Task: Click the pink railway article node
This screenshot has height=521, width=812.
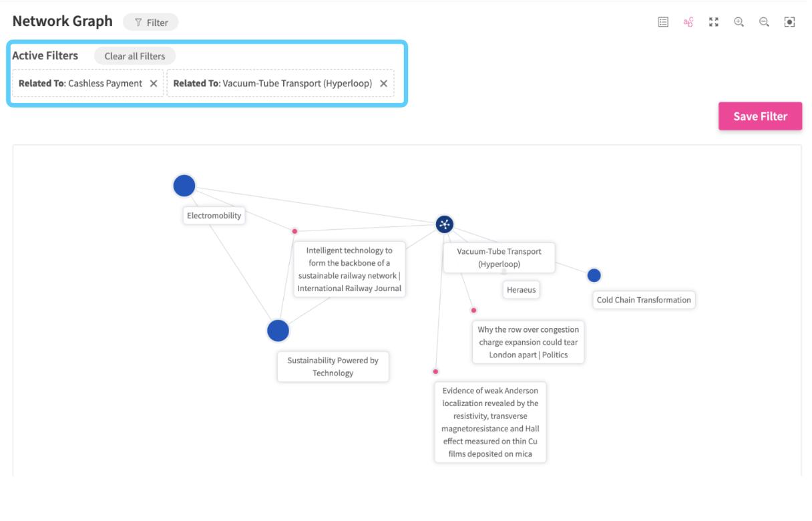Action: [294, 231]
